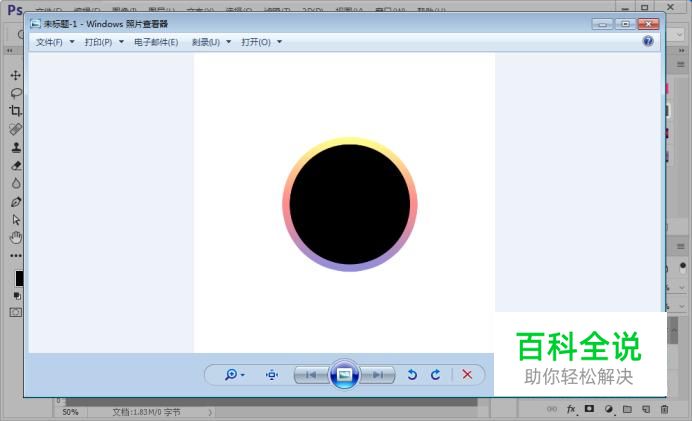The width and height of the screenshot is (692, 421).
Task: Create a new layer group folder
Action: coord(627,409)
